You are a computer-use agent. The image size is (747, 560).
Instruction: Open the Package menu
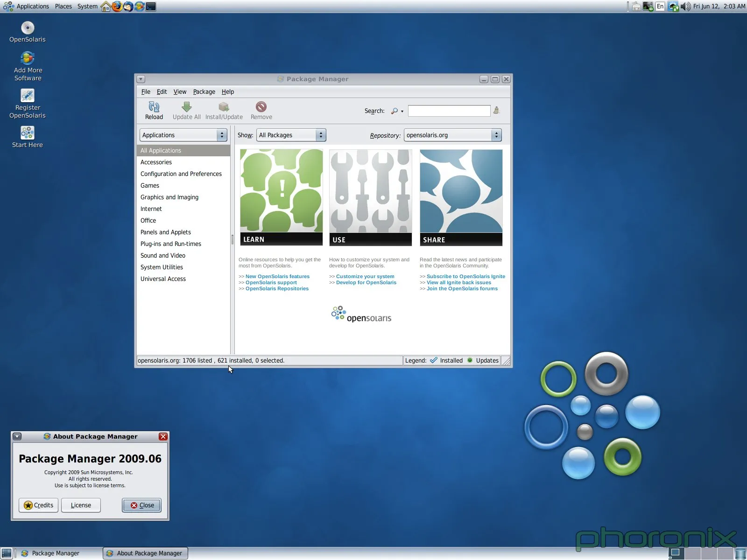click(x=204, y=92)
